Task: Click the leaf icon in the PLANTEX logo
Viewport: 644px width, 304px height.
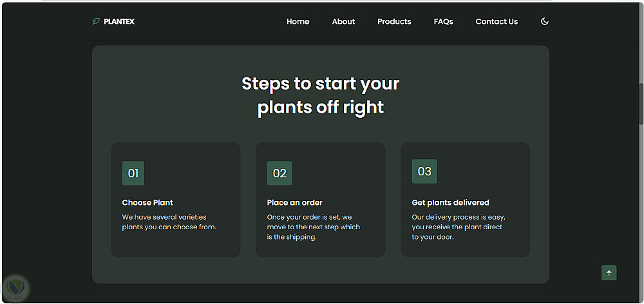Action: pyautogui.click(x=96, y=21)
